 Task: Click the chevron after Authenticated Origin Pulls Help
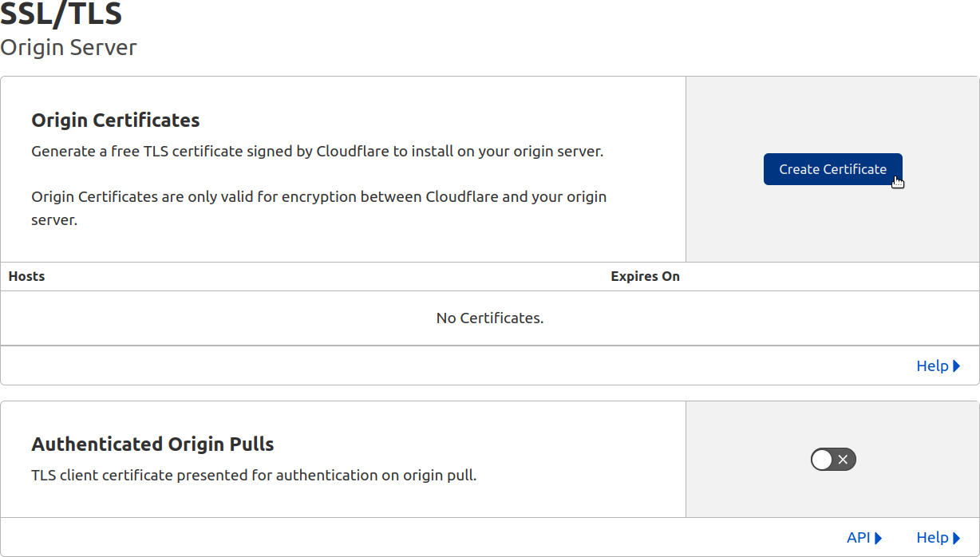click(957, 537)
